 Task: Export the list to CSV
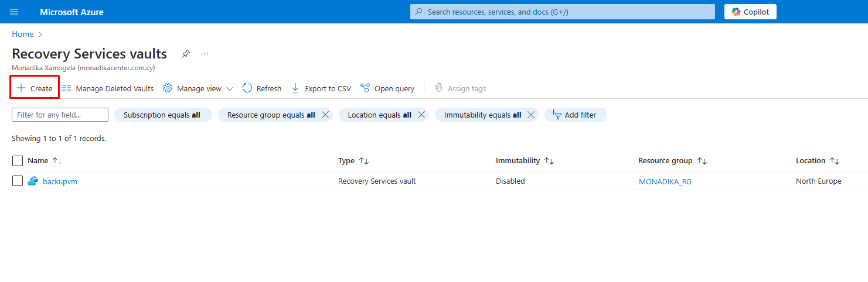tap(321, 88)
